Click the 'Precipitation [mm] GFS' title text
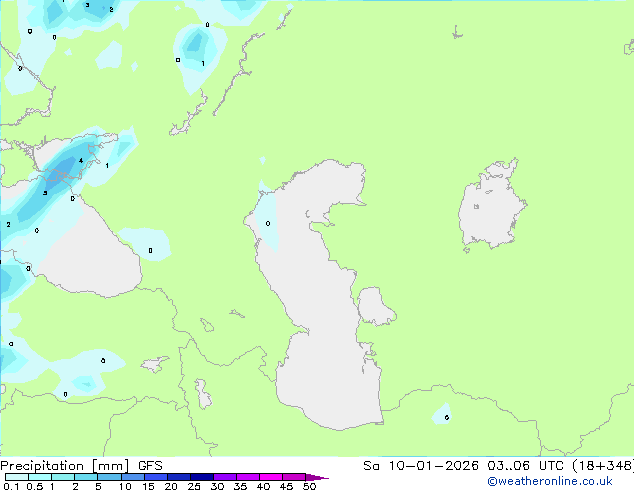The height and width of the screenshot is (490, 634). pos(81,466)
